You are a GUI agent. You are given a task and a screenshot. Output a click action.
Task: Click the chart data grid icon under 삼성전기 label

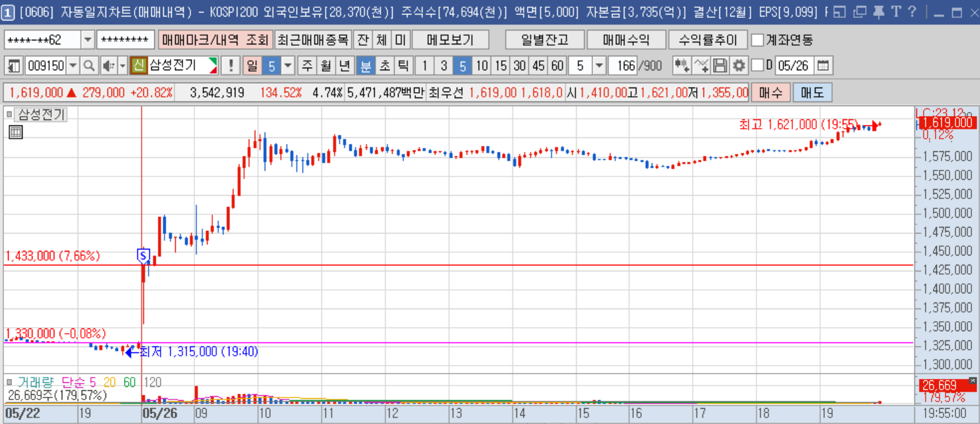15,132
